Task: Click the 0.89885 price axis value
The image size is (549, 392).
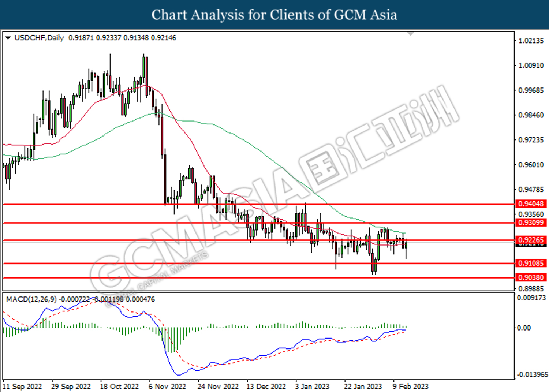Action: pyautogui.click(x=531, y=288)
